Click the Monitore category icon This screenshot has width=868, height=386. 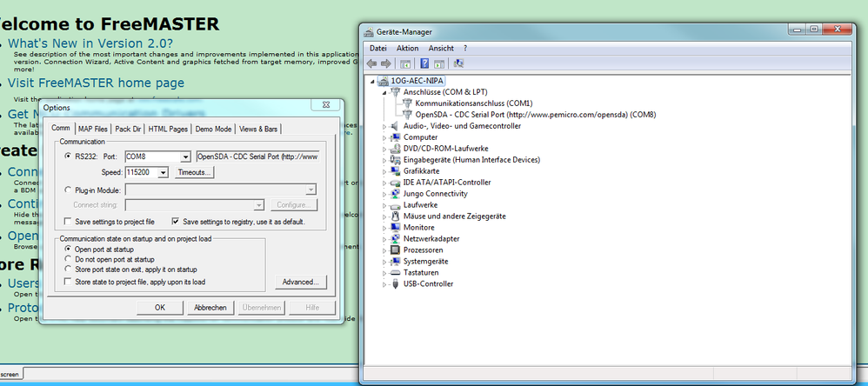click(x=395, y=227)
